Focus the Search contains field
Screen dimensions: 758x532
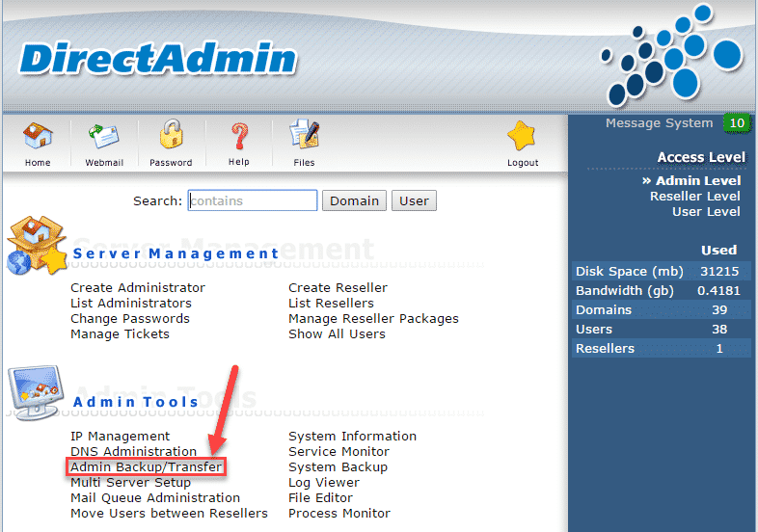tap(253, 200)
